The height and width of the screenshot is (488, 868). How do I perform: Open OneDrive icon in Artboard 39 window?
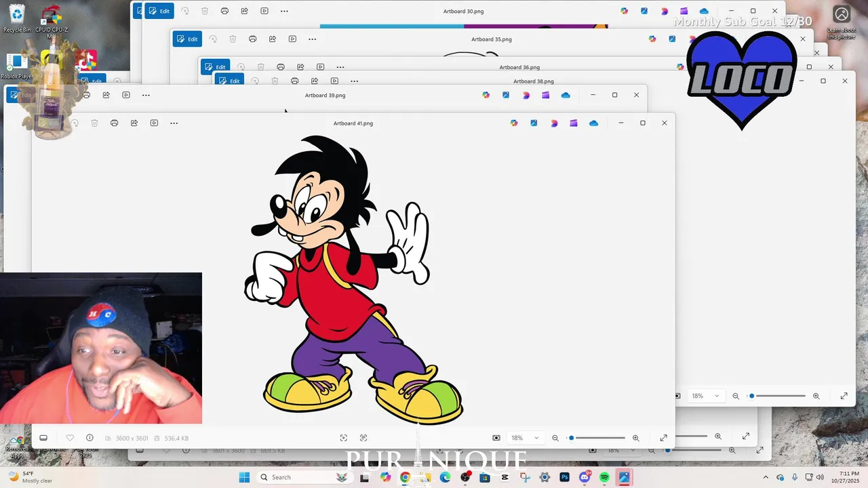566,95
